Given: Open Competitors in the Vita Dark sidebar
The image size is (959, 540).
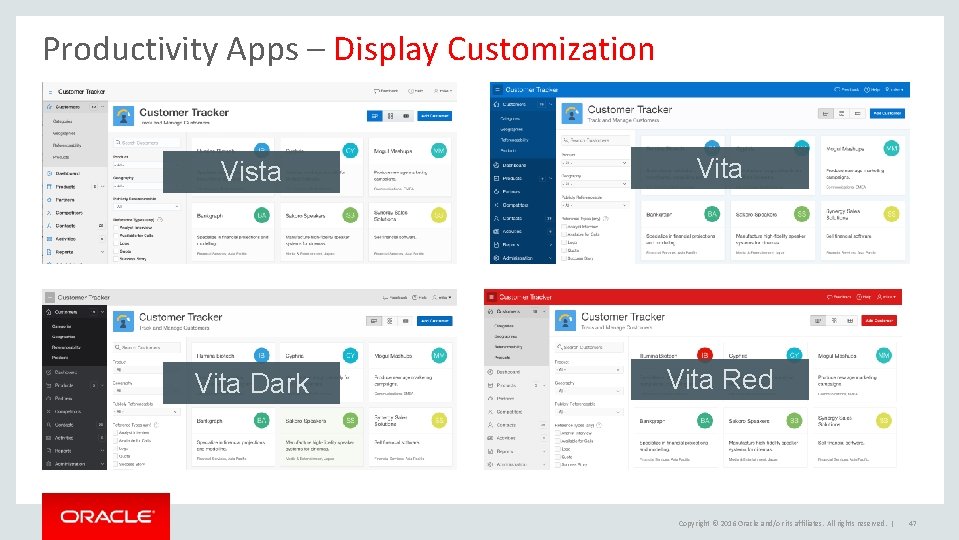Looking at the screenshot, I should point(67,412).
